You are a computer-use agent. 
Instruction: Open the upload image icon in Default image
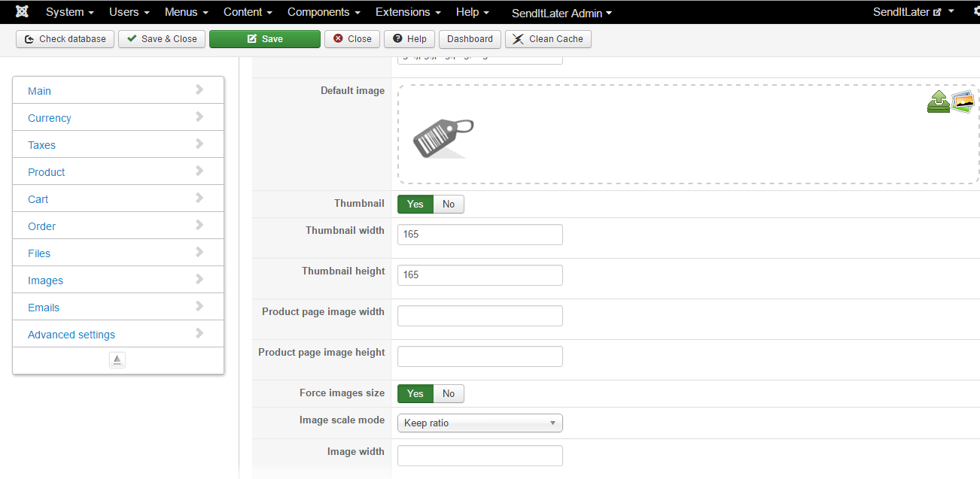(x=939, y=102)
